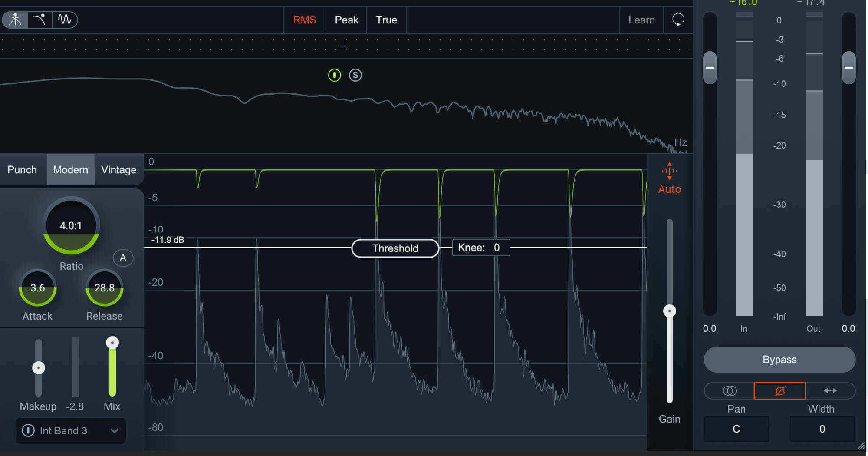This screenshot has height=456, width=868.
Task: Click the Mix slider handle
Action: coord(112,343)
